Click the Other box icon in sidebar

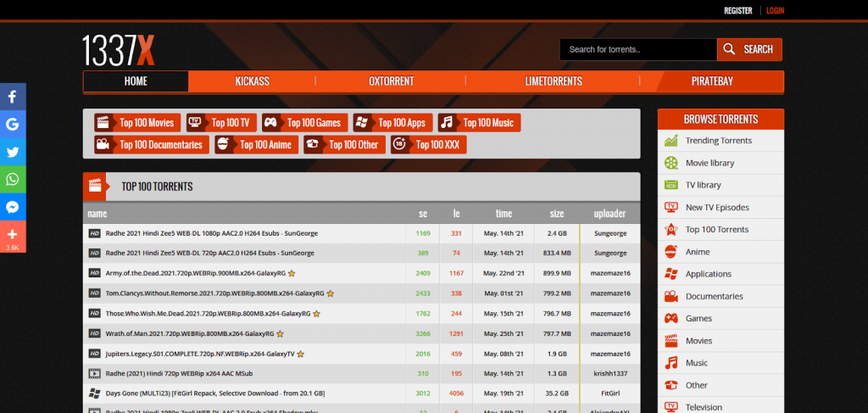671,385
